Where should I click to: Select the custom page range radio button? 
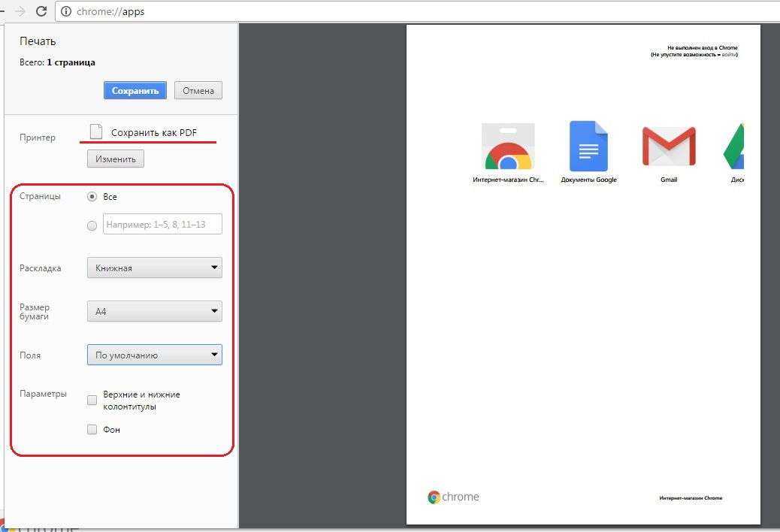[x=92, y=225]
